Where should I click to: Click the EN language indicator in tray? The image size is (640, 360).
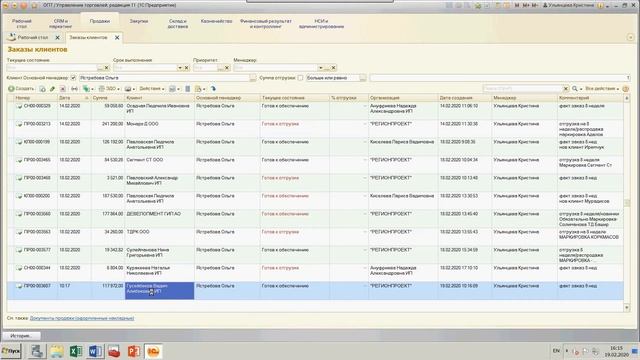tap(556, 351)
